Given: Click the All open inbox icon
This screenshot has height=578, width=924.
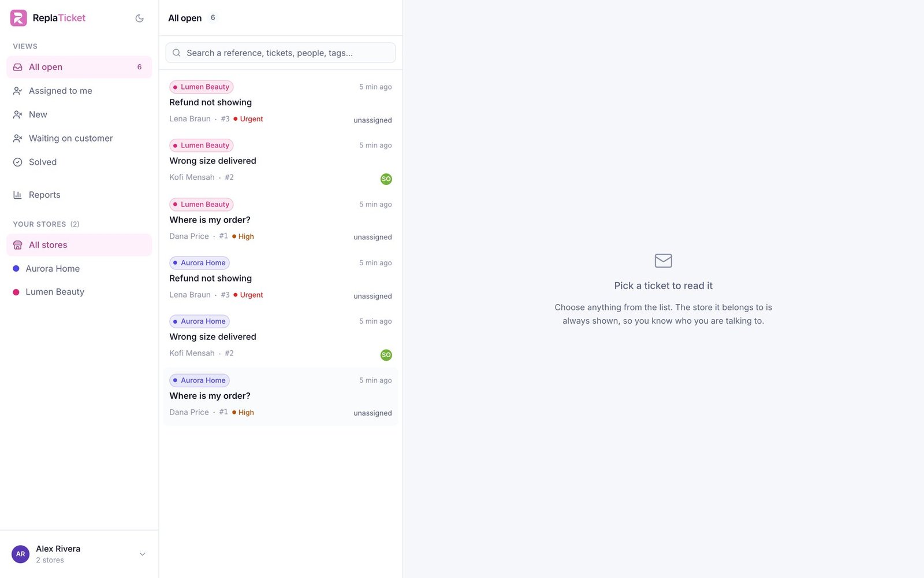Looking at the screenshot, I should click(18, 67).
